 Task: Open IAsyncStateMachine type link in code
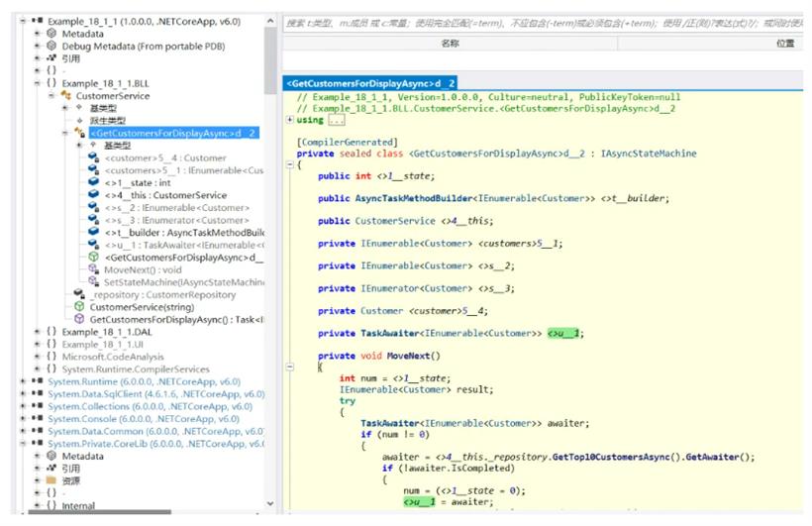pos(649,154)
